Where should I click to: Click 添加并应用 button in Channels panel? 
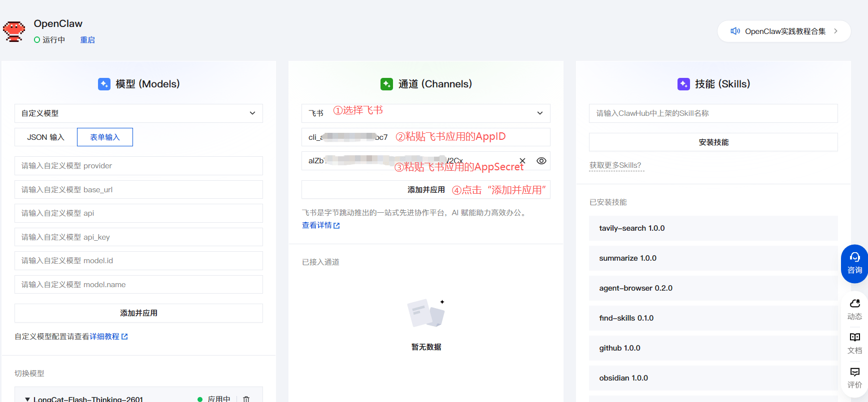tap(426, 190)
